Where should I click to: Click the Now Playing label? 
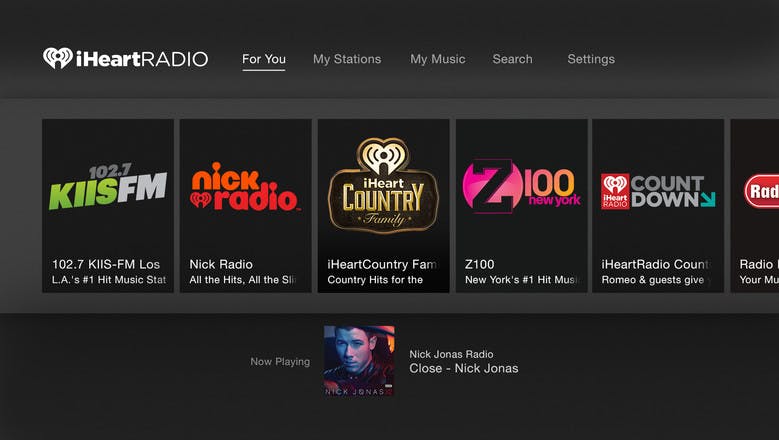tap(280, 362)
